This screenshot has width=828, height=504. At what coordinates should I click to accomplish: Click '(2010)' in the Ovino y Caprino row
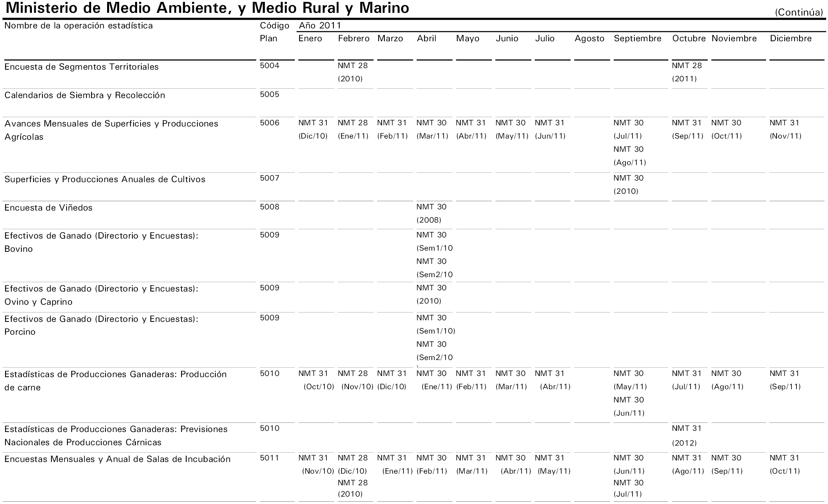pos(429,301)
